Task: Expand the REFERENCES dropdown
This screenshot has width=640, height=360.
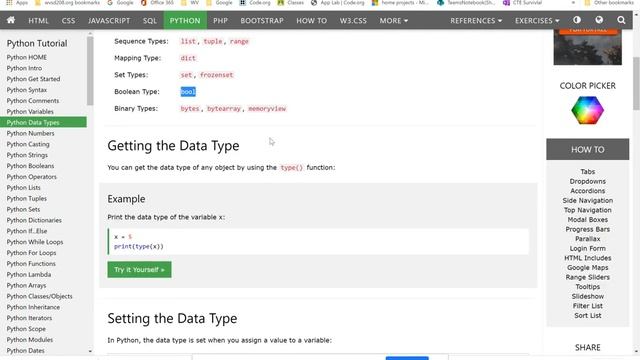Action: pyautogui.click(x=476, y=20)
